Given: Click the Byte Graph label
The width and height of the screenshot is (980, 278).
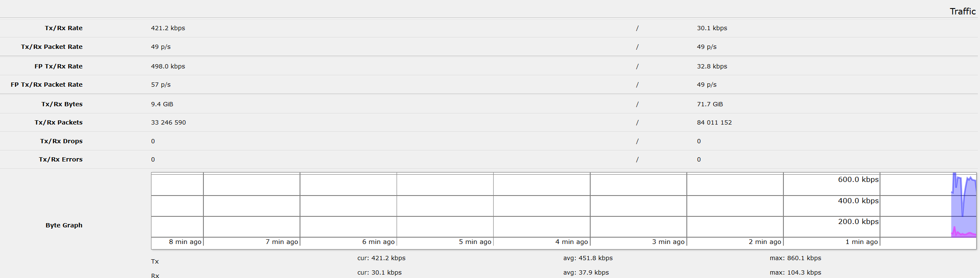Looking at the screenshot, I should (x=64, y=225).
